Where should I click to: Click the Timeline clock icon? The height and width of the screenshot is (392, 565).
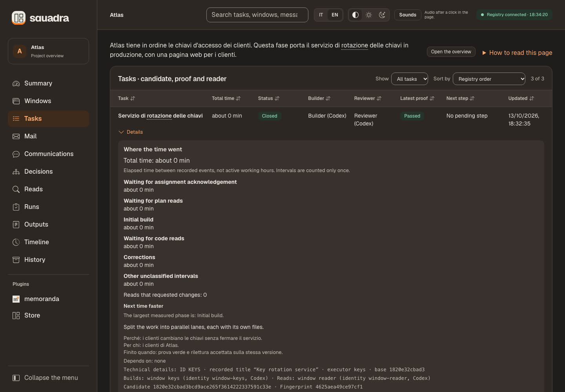tap(16, 242)
